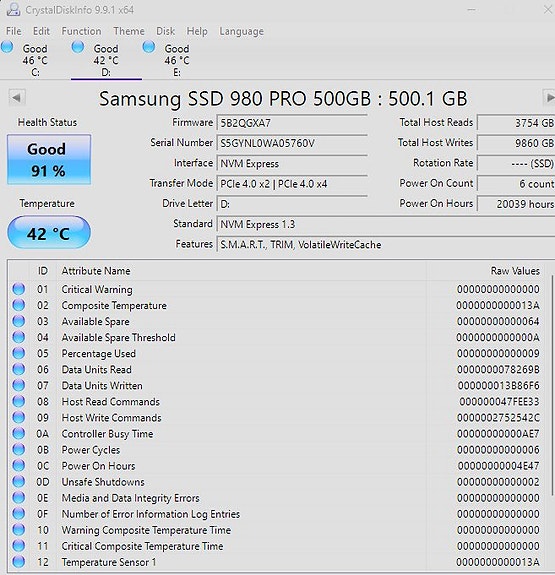Open the Theme menu
This screenshot has width=555, height=575.
pos(129,31)
